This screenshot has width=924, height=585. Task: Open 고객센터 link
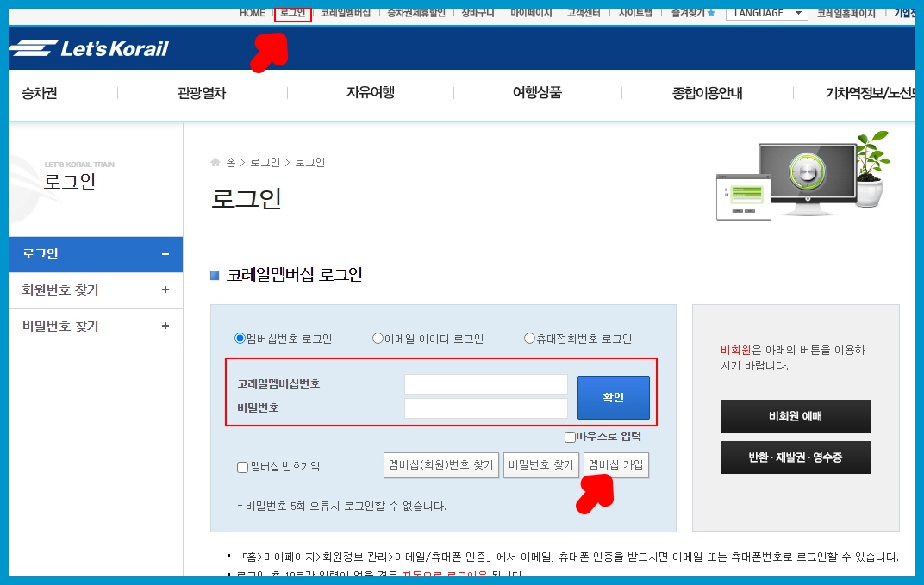584,13
